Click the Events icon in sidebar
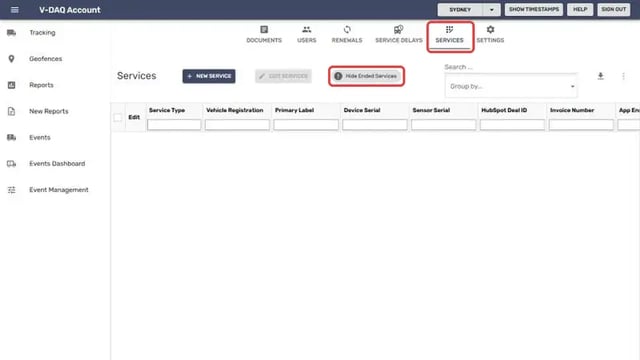Viewport: 640px width, 360px height. pos(11,137)
